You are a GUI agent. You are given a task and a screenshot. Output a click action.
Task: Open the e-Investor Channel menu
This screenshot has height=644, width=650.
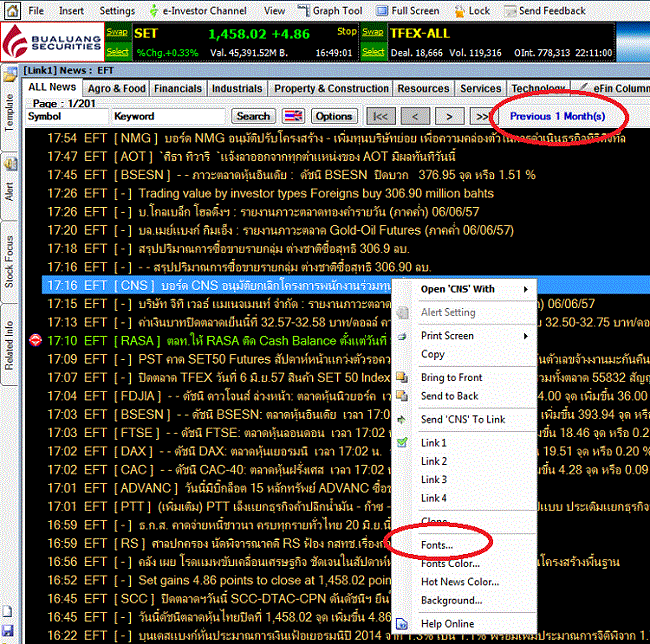[x=198, y=11]
